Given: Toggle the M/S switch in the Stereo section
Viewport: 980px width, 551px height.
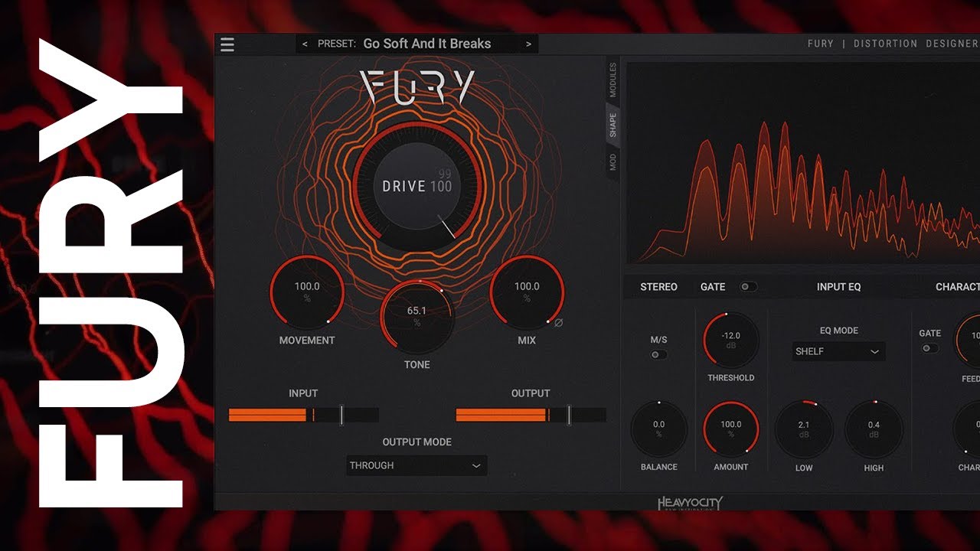Looking at the screenshot, I should click(x=658, y=355).
